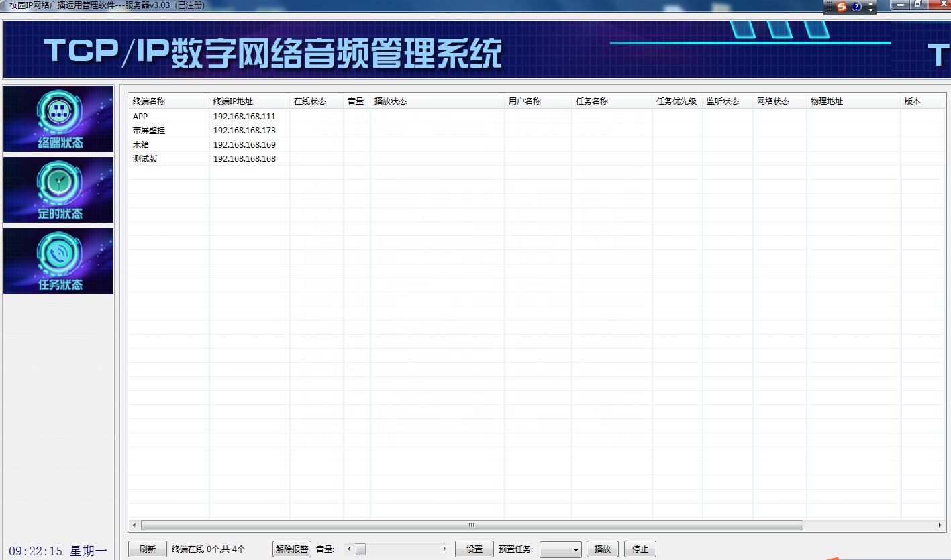Select terminal with IP 192.168.168.168
The image size is (951, 560).
click(x=244, y=159)
